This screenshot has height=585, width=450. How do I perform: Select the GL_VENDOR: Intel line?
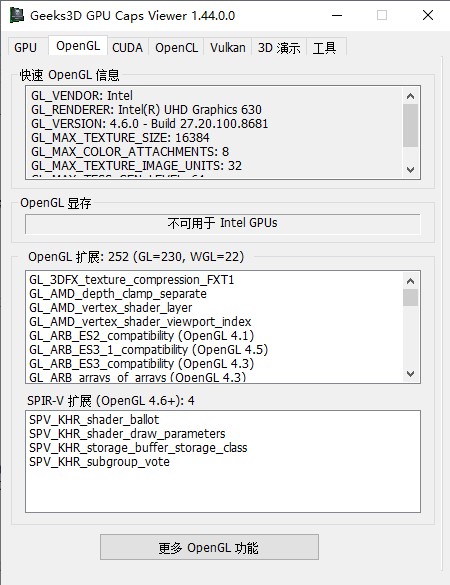click(82, 96)
